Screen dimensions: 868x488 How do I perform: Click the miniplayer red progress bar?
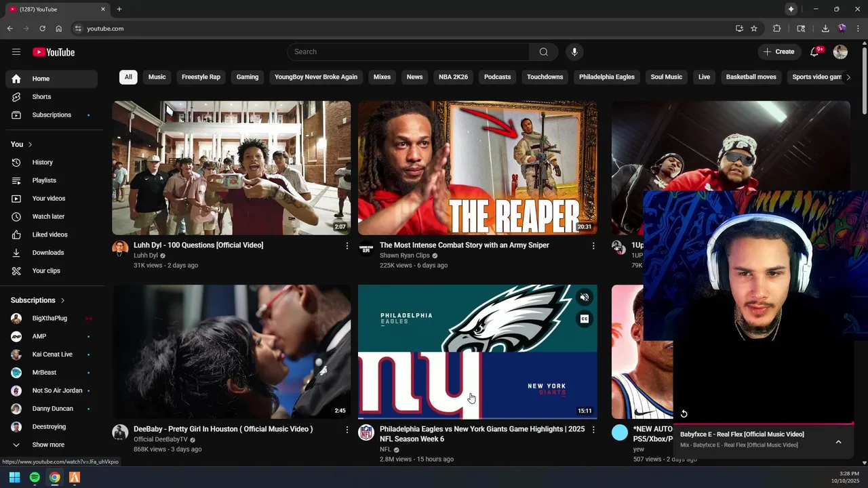point(763,424)
